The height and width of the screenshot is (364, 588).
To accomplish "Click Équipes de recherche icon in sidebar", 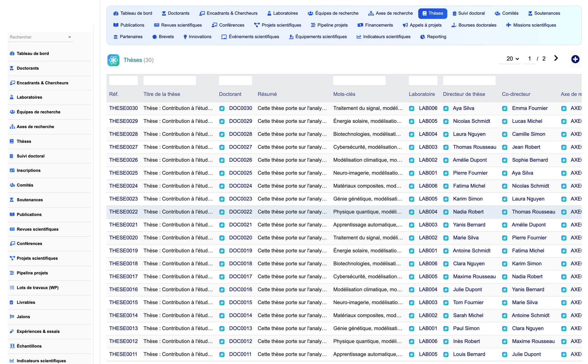I will 12,112.
